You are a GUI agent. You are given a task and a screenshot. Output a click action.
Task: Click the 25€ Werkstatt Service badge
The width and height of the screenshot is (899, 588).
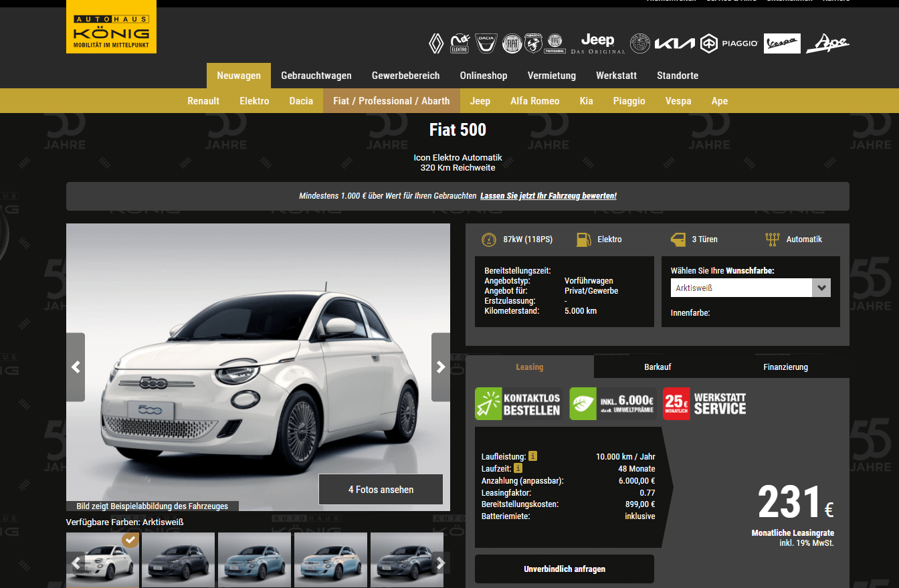(705, 404)
